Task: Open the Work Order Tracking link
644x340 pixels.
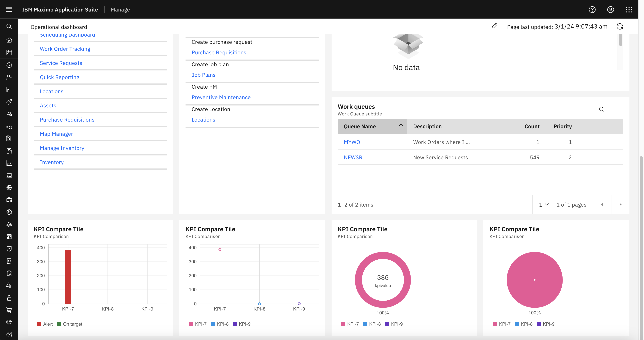Action: point(65,49)
